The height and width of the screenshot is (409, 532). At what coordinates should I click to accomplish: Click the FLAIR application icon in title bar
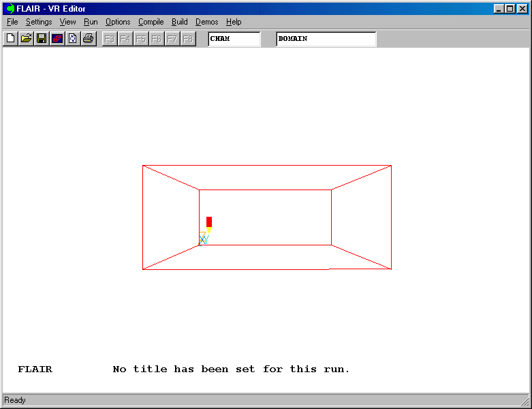pos(10,8)
